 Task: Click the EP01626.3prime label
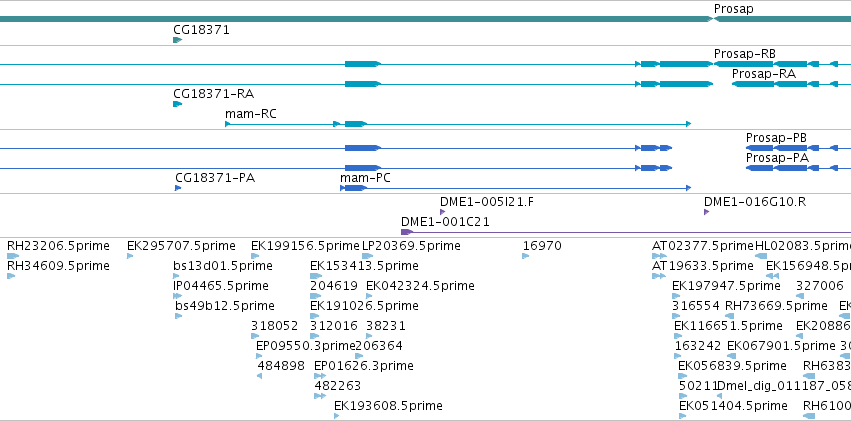[x=364, y=366]
